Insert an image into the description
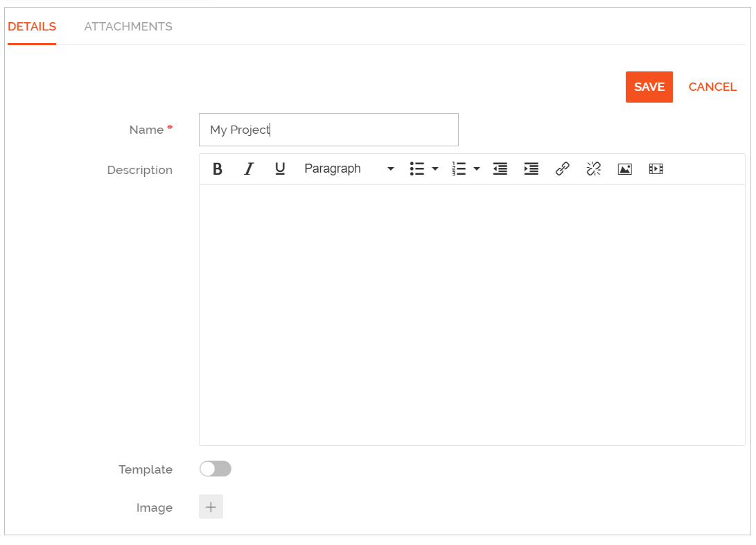This screenshot has width=756, height=545. [624, 168]
